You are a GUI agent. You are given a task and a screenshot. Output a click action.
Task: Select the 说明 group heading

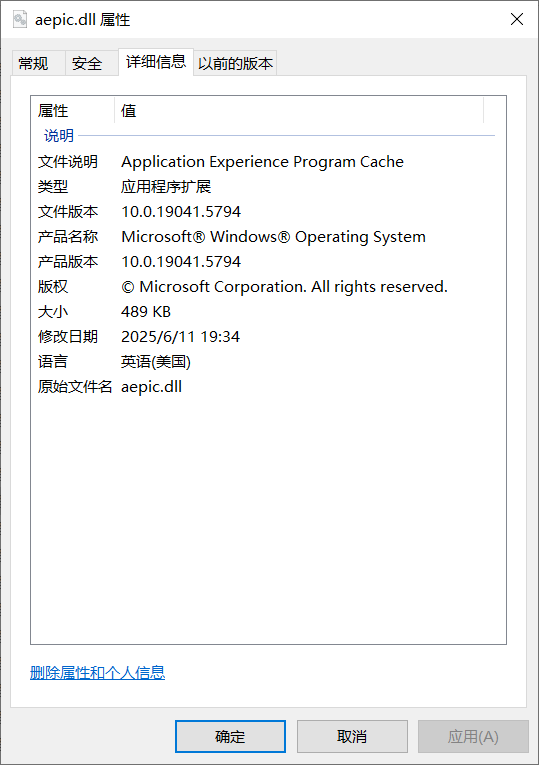tap(59, 136)
